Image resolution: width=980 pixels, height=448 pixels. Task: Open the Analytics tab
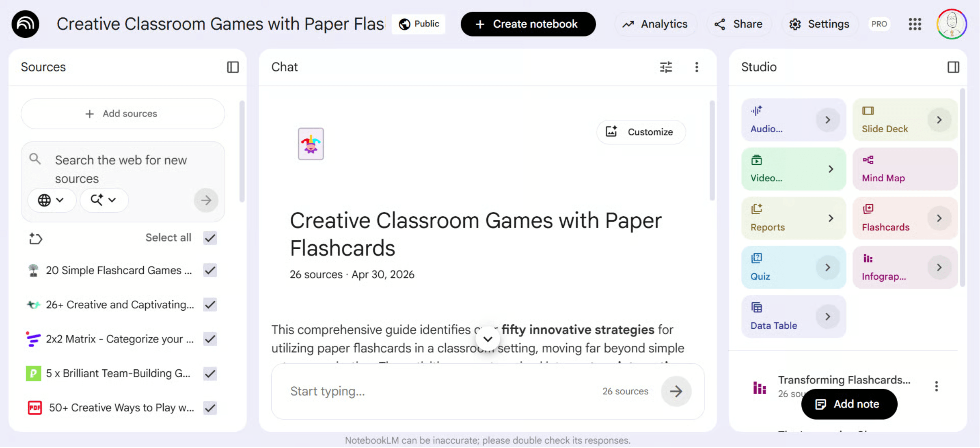[655, 24]
